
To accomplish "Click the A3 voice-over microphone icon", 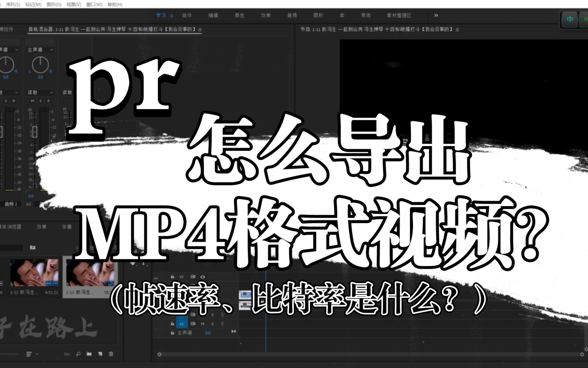I will pos(222,324).
